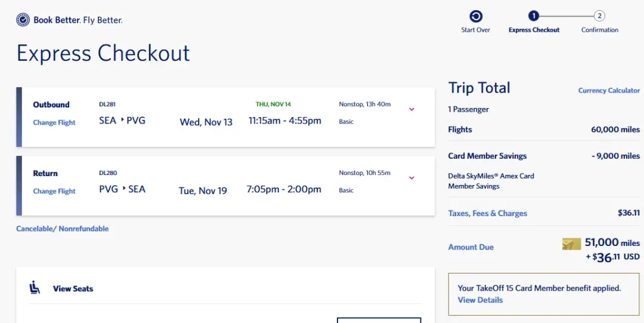Image resolution: width=644 pixels, height=323 pixels.
Task: Click the Start Over circular arrow icon
Action: tap(476, 17)
